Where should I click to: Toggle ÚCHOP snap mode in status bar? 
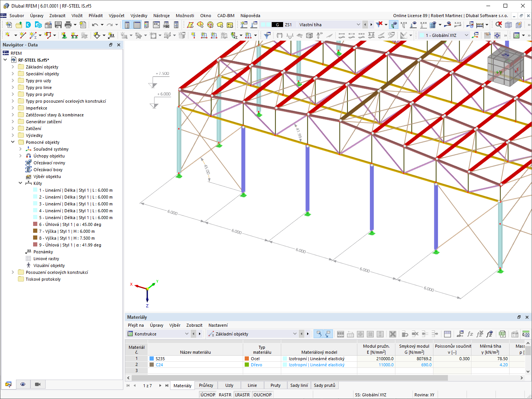click(x=208, y=394)
